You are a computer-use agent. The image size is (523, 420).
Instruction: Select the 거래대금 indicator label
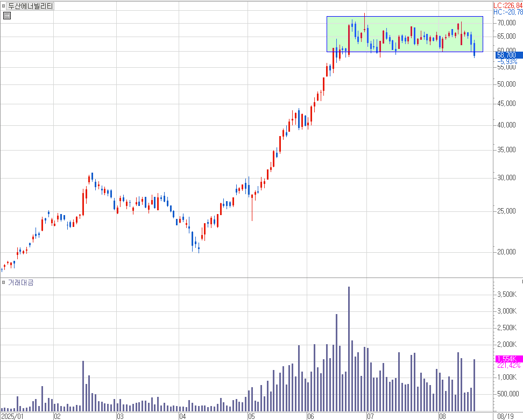click(x=20, y=282)
